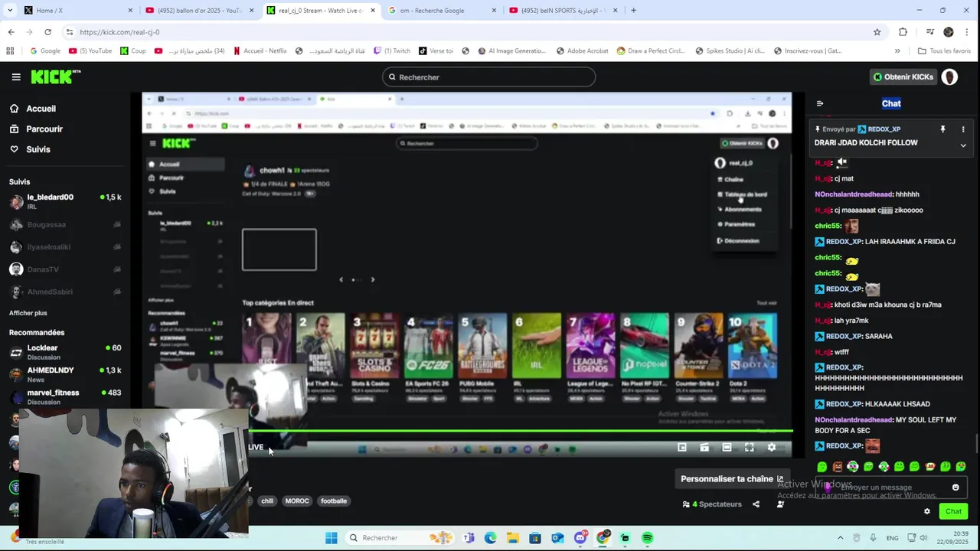Open DanasTV channel
980x551 pixels.
click(x=65, y=269)
